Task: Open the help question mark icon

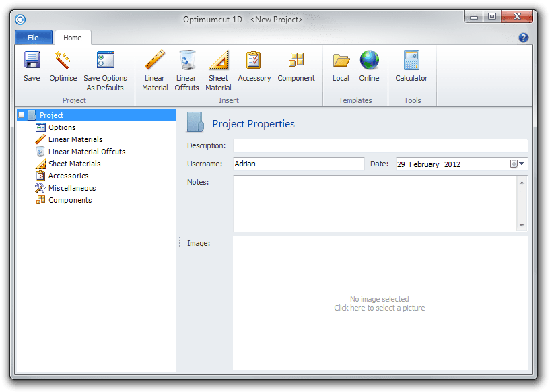Action: [x=523, y=38]
